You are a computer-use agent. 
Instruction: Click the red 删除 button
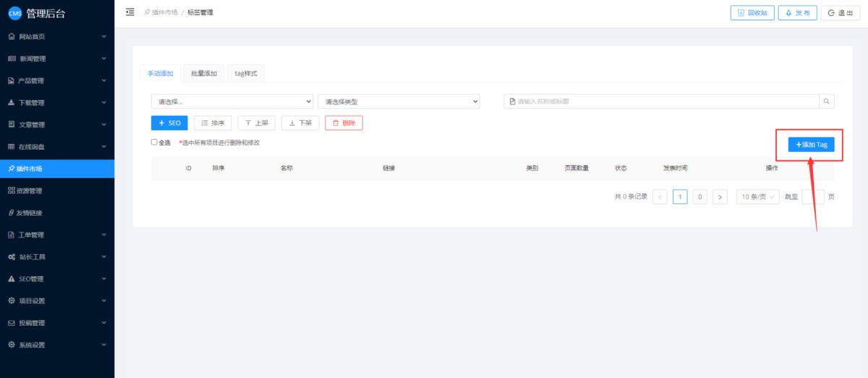point(344,123)
